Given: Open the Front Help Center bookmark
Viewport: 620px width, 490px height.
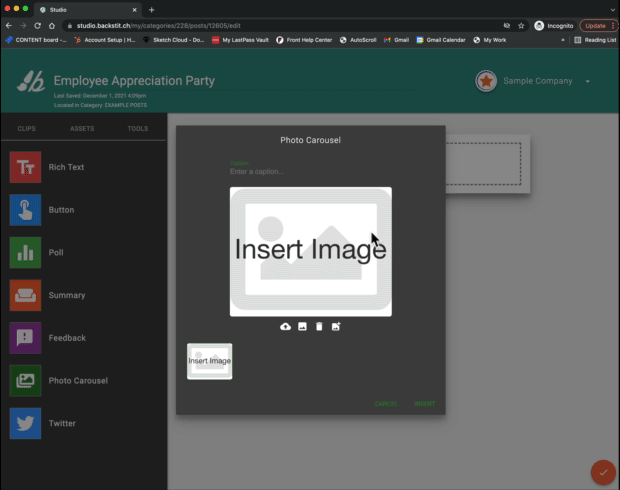Looking at the screenshot, I should tap(304, 40).
